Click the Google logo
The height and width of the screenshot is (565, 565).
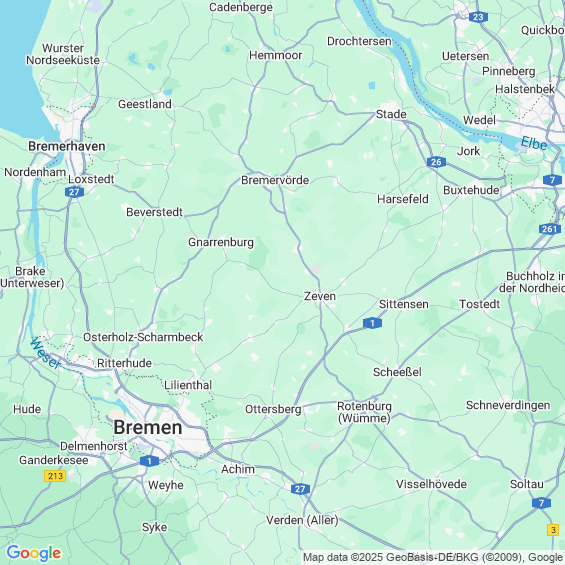[34, 553]
